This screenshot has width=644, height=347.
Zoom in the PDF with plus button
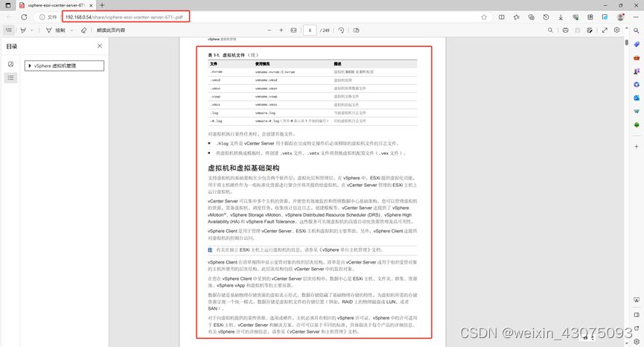[x=281, y=30]
